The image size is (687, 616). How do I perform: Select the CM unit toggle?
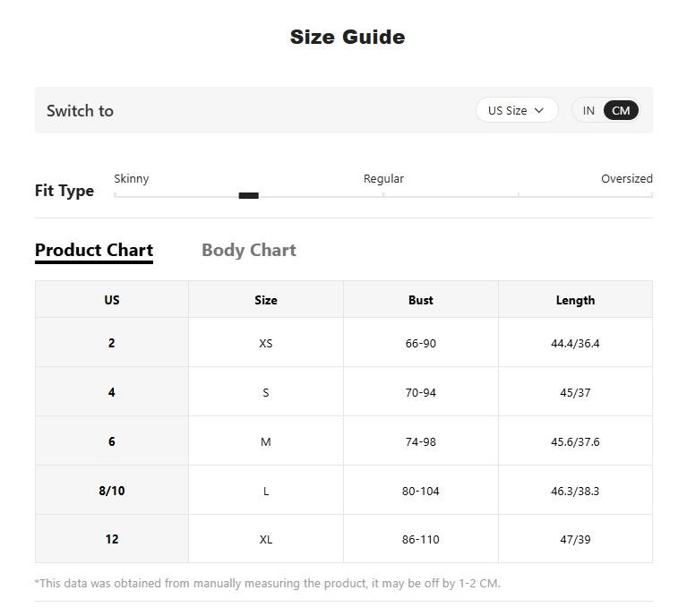[x=621, y=110]
